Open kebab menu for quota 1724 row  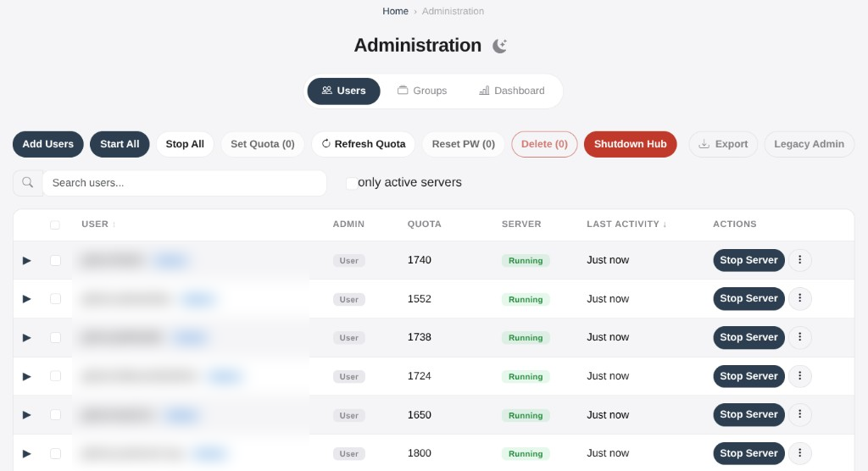pyautogui.click(x=800, y=376)
